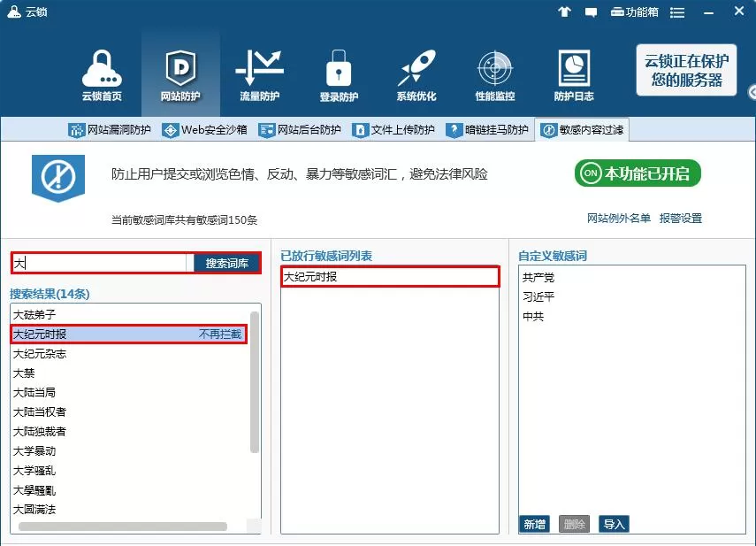Toggle the 本功能已开启 ON switch
Viewport: 756px width, 546px height.
pyautogui.click(x=638, y=173)
